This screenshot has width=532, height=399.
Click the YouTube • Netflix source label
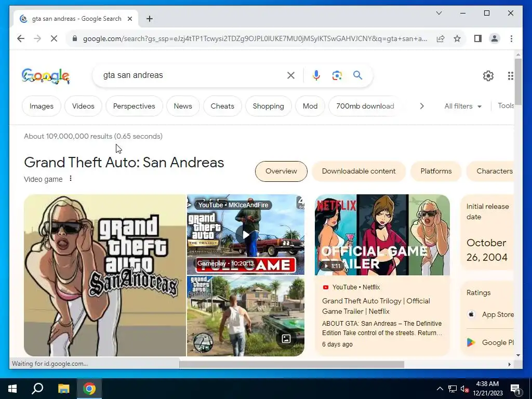tap(351, 287)
